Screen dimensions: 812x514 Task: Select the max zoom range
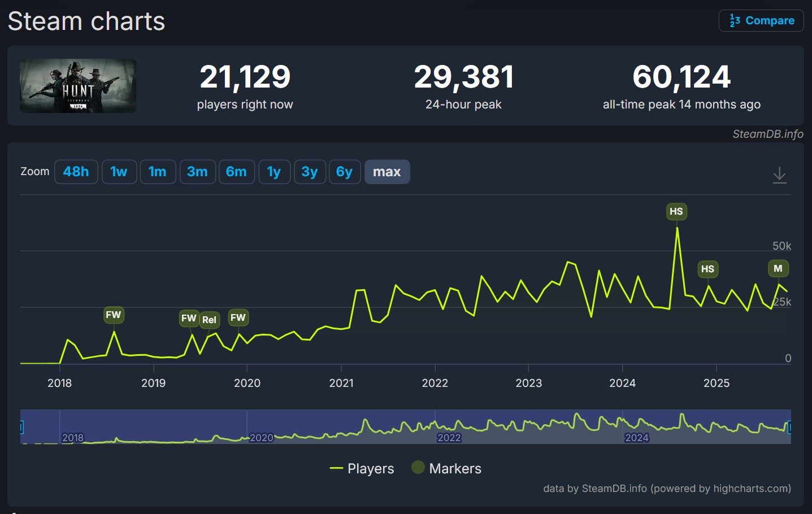tap(387, 172)
